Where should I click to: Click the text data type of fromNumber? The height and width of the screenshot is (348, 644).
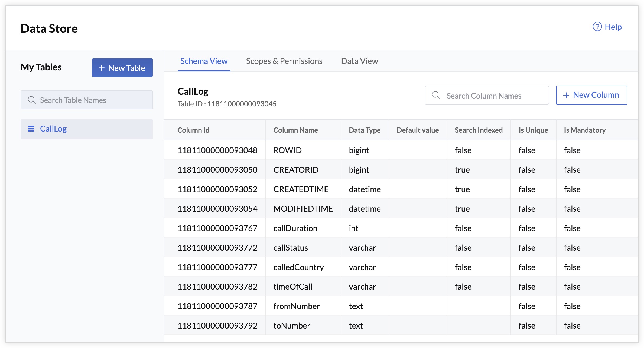(x=356, y=306)
